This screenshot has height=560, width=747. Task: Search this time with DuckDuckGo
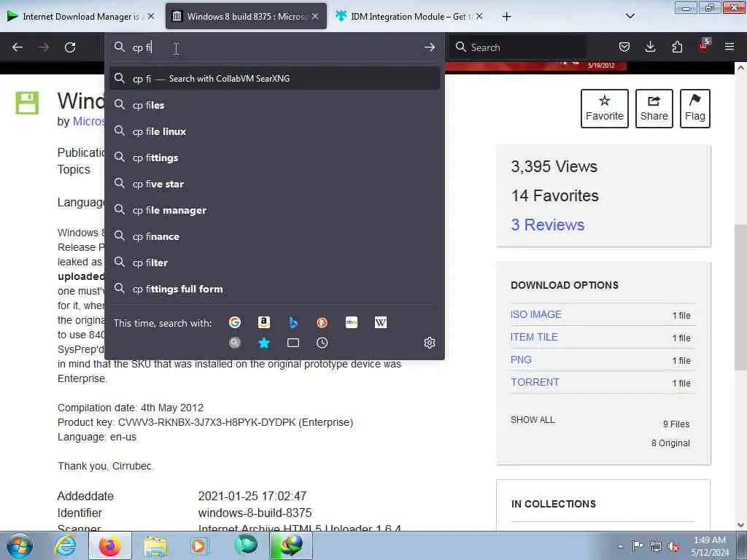(322, 322)
